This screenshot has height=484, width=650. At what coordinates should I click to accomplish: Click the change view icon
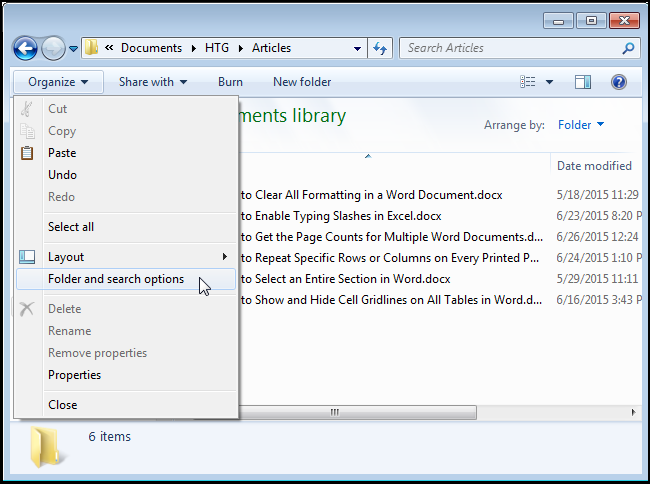529,82
